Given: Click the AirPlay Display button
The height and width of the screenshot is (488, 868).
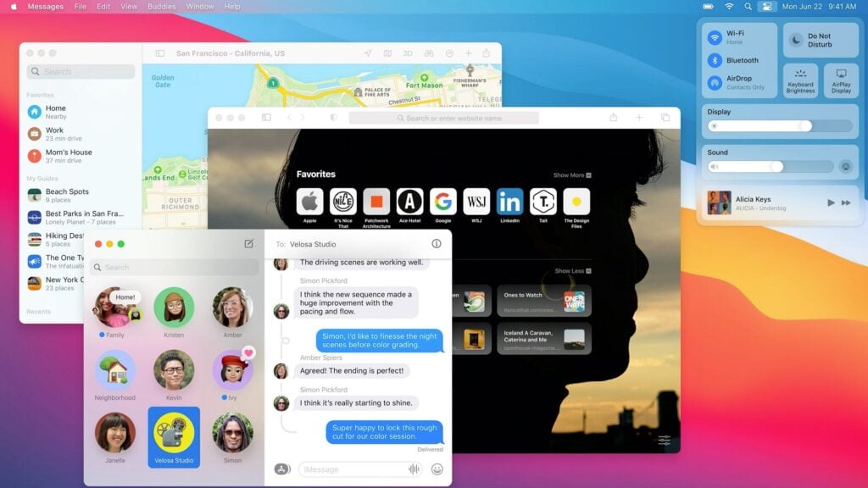Looking at the screenshot, I should [841, 81].
